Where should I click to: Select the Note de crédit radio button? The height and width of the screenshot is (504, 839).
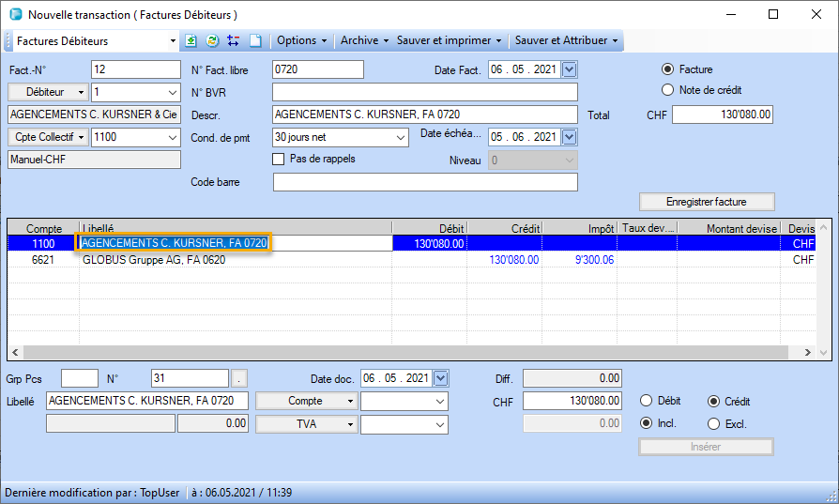tap(668, 90)
